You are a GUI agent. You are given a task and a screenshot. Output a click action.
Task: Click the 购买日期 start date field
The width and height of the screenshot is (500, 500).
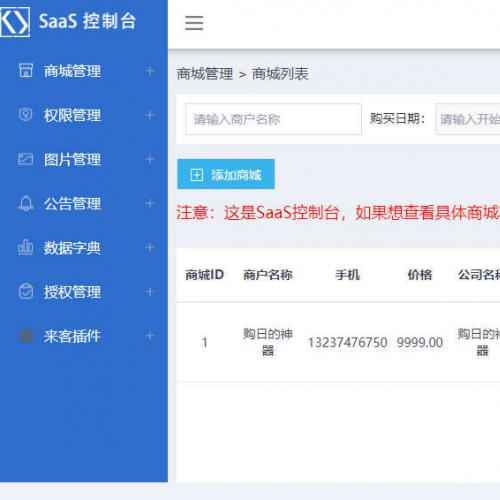467,119
